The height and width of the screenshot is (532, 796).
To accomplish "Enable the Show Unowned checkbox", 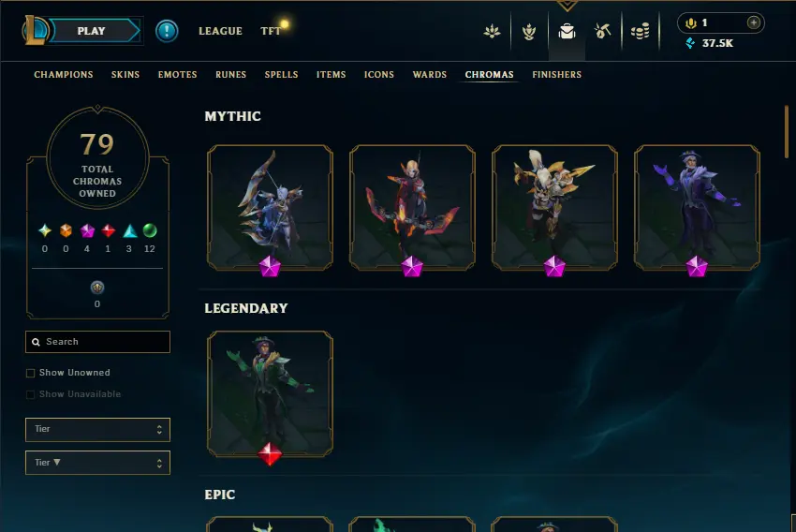I will click(x=31, y=373).
